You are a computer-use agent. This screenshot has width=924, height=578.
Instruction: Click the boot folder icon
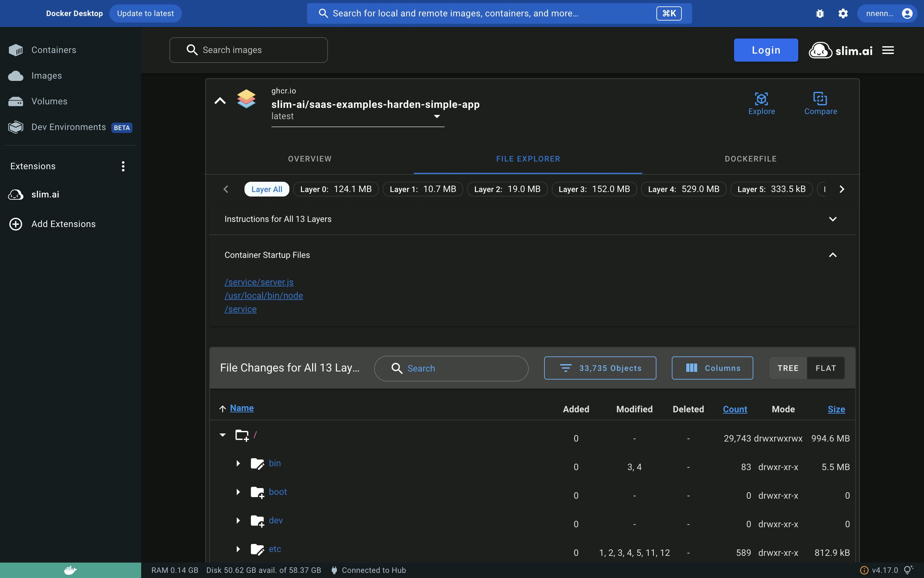(x=257, y=492)
